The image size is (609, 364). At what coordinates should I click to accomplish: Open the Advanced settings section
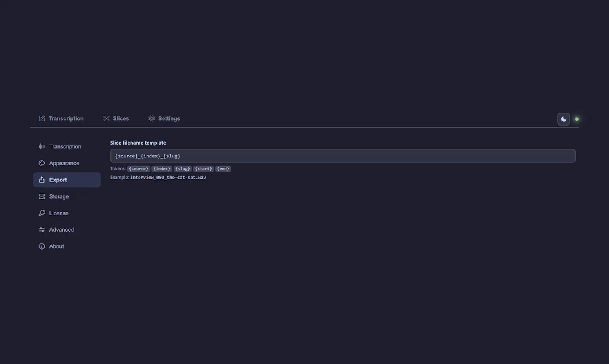coord(67,230)
